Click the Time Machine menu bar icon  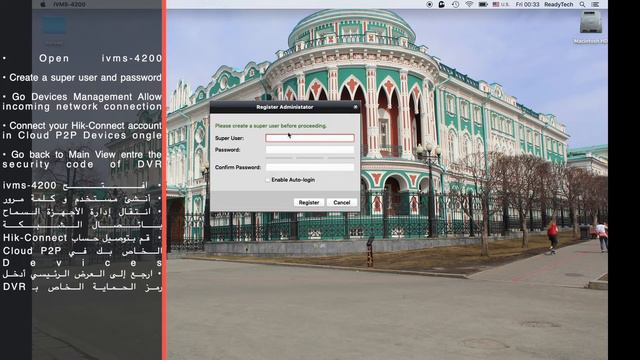pos(456,4)
